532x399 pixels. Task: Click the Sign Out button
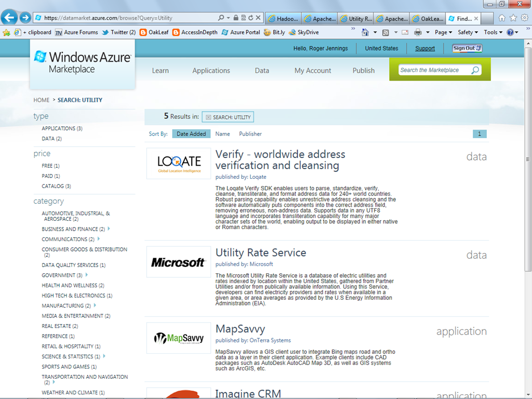[x=467, y=48]
